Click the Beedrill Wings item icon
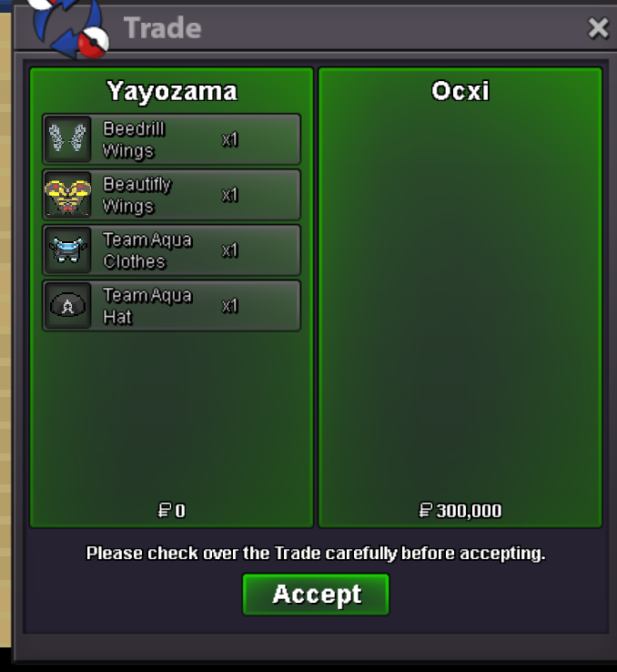617x672 pixels. tap(67, 138)
